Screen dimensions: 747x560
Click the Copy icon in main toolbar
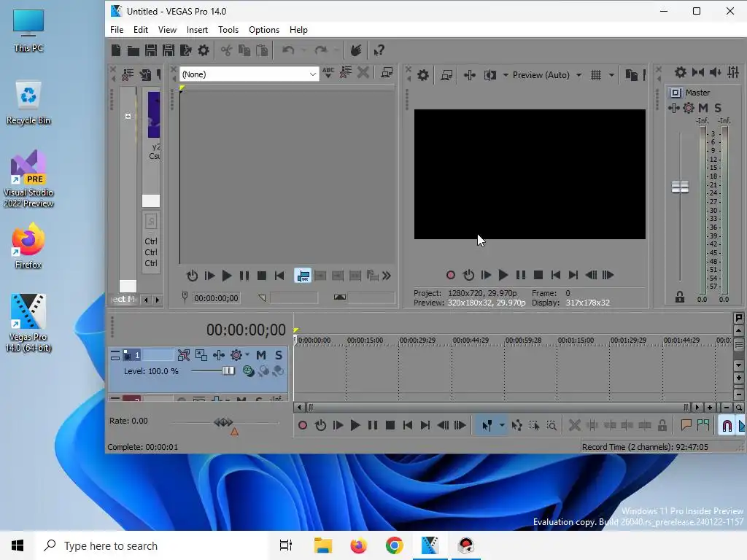pyautogui.click(x=244, y=50)
